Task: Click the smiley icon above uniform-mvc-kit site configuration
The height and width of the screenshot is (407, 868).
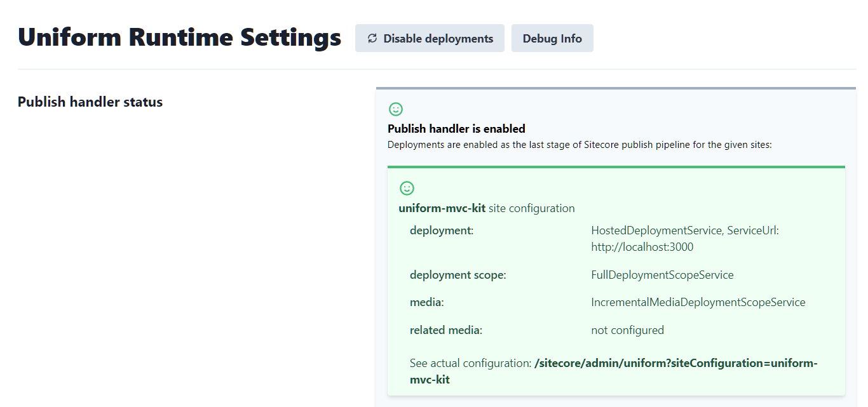Action: [407, 188]
